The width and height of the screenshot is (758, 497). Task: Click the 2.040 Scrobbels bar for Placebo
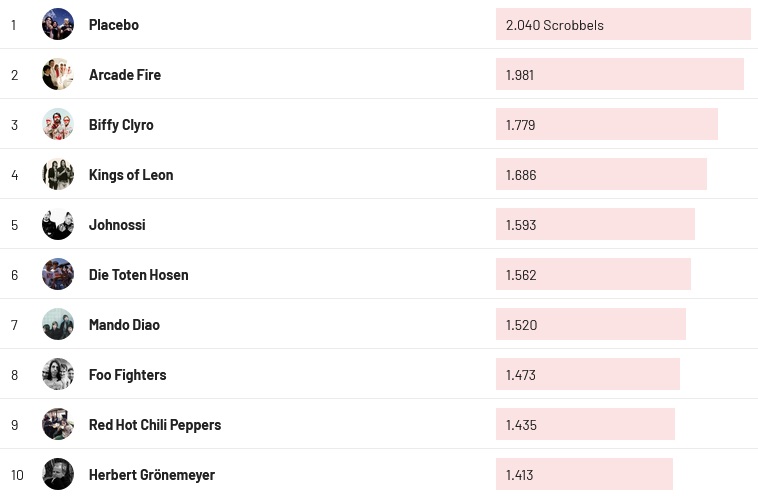(622, 25)
